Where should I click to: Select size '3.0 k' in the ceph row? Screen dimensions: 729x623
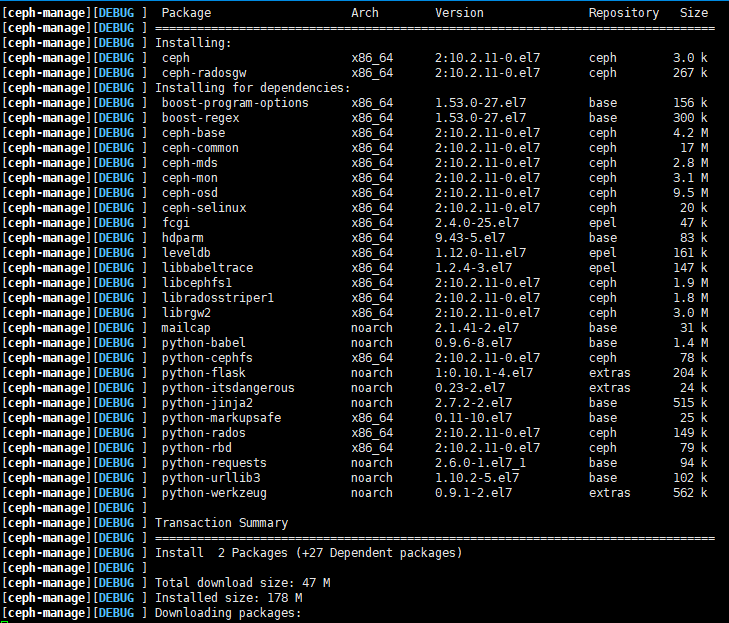tap(690, 58)
